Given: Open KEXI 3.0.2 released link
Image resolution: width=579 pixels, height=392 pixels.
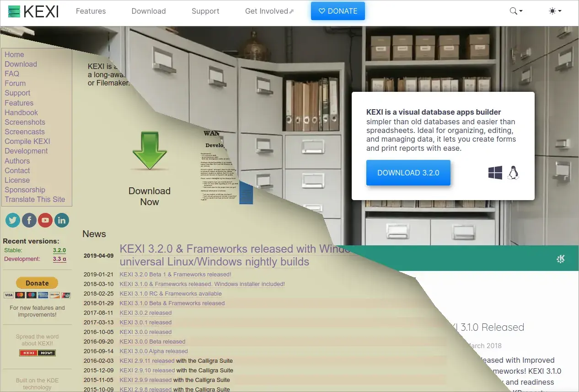Looking at the screenshot, I should coord(145,313).
